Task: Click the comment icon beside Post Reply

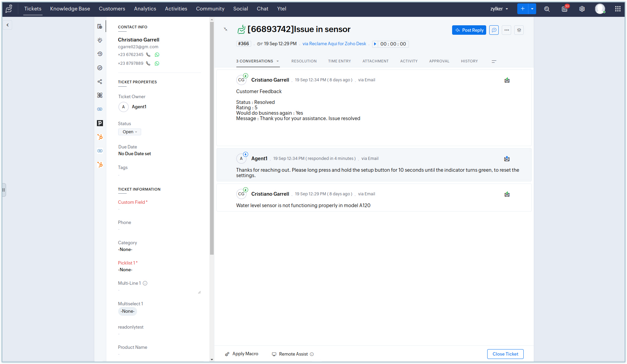Action: pyautogui.click(x=494, y=30)
